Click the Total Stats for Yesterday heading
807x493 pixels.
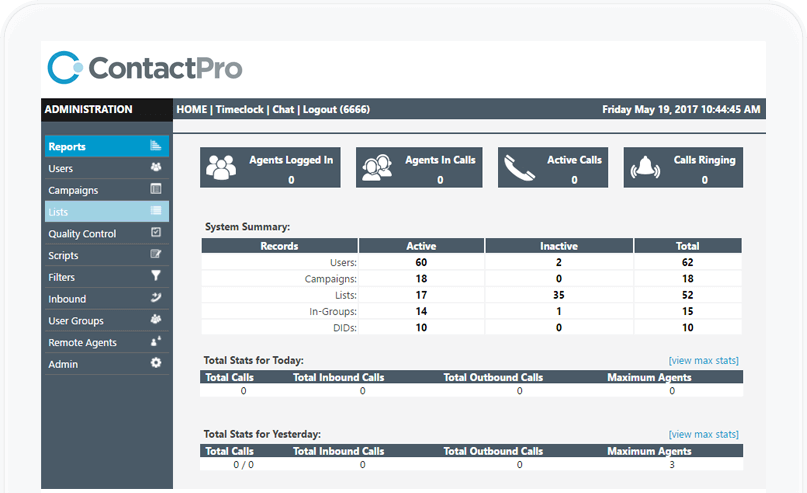pos(262,434)
